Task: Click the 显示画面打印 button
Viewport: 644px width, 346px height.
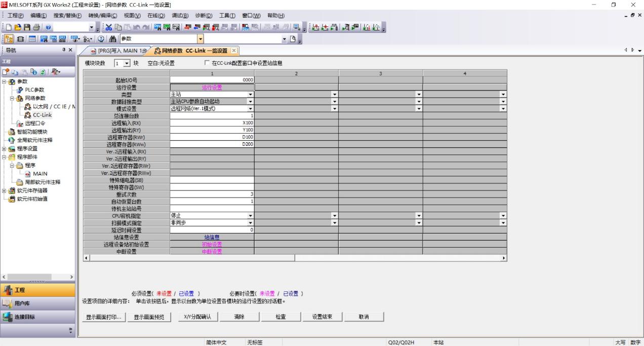Action: [104, 317]
